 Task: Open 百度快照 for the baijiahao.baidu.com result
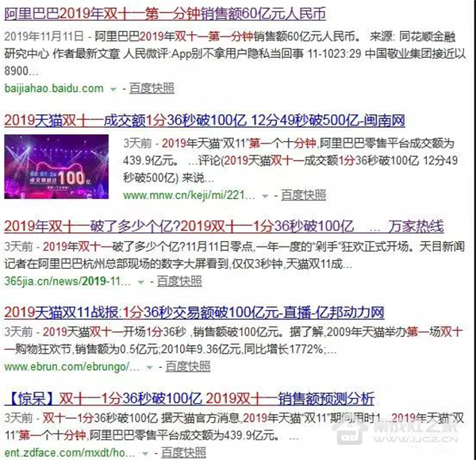152,88
